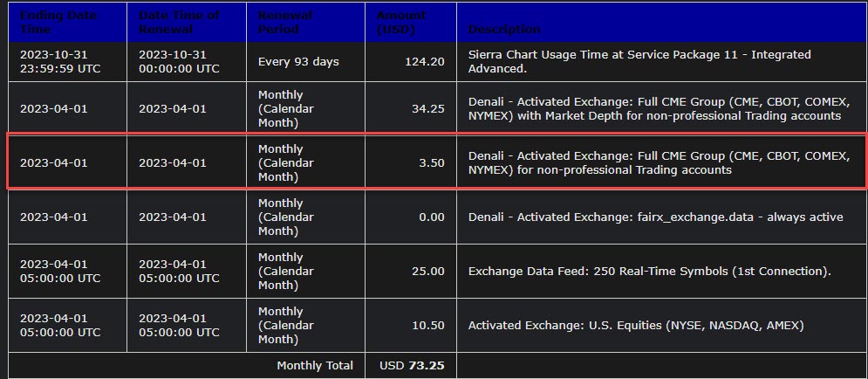Click the Sierra Chart Usage Time description
Screen dimensions: 868x379
[x=639, y=61]
